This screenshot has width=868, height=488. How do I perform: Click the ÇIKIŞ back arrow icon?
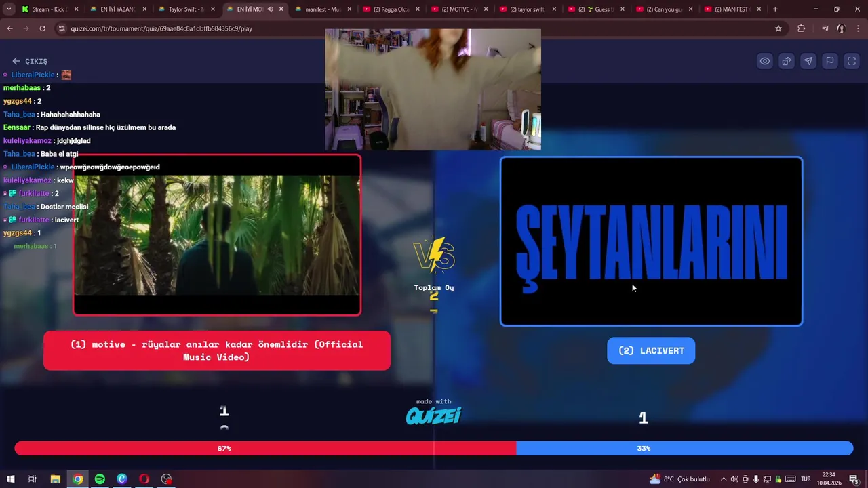pyautogui.click(x=16, y=61)
